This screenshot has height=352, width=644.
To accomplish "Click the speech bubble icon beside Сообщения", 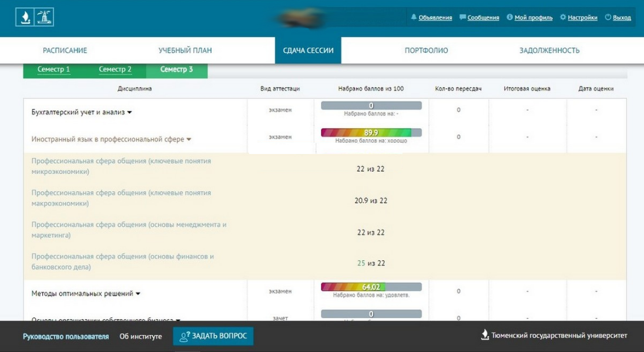I will (x=462, y=18).
